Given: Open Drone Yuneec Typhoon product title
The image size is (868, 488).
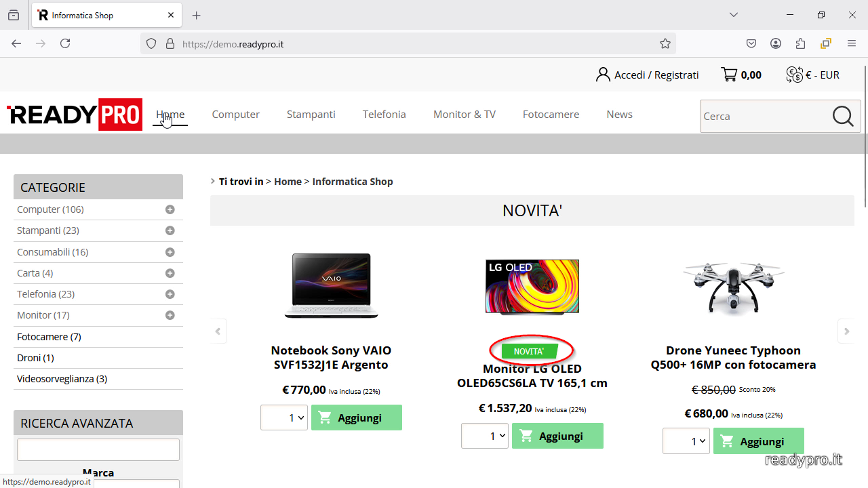Looking at the screenshot, I should pyautogui.click(x=733, y=357).
